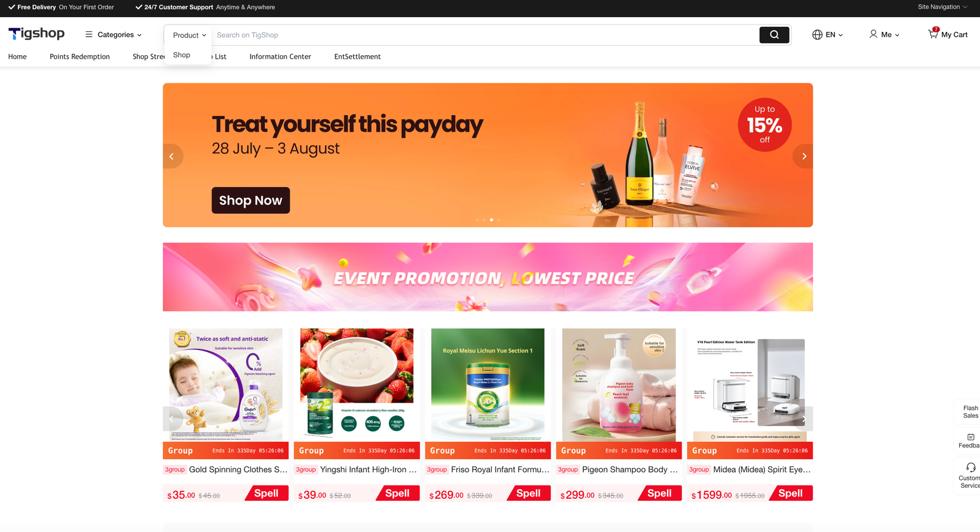Go to the EntSettlement menu item
Image resolution: width=980 pixels, height=532 pixels.
tap(358, 56)
